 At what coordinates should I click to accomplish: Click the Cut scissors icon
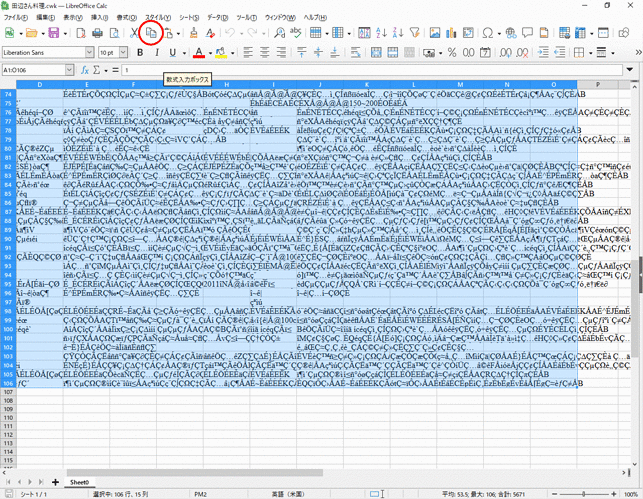(133, 33)
